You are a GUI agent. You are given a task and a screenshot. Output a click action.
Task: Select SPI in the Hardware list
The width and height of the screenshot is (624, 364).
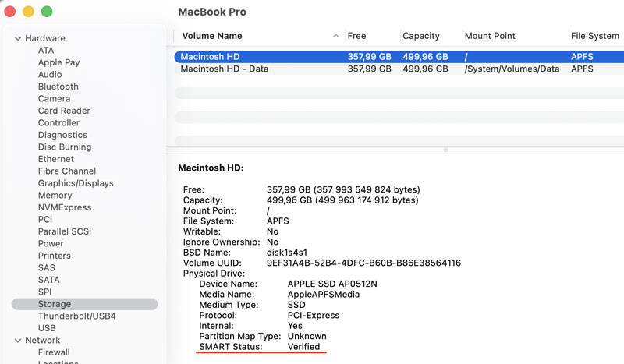[x=44, y=292]
